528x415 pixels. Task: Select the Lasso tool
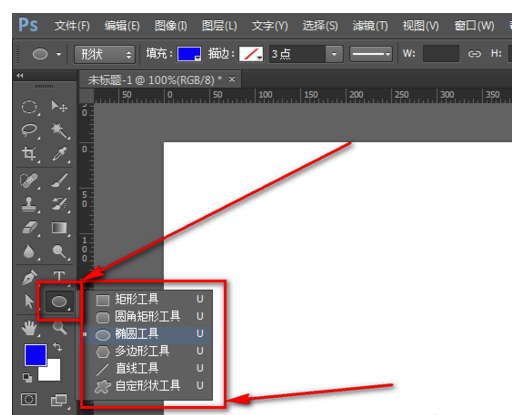29,130
